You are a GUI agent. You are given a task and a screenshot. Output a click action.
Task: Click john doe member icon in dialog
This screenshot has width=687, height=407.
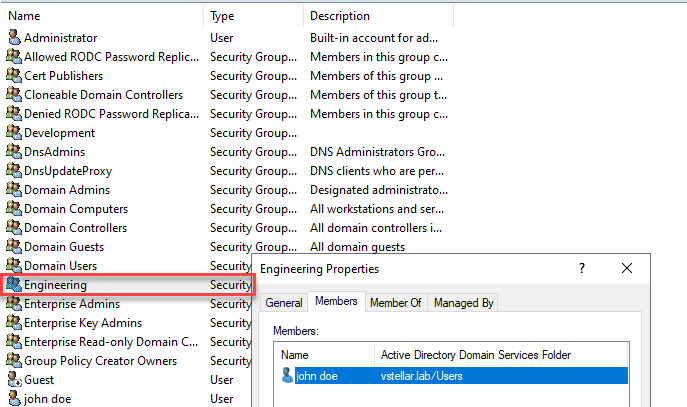tap(288, 376)
